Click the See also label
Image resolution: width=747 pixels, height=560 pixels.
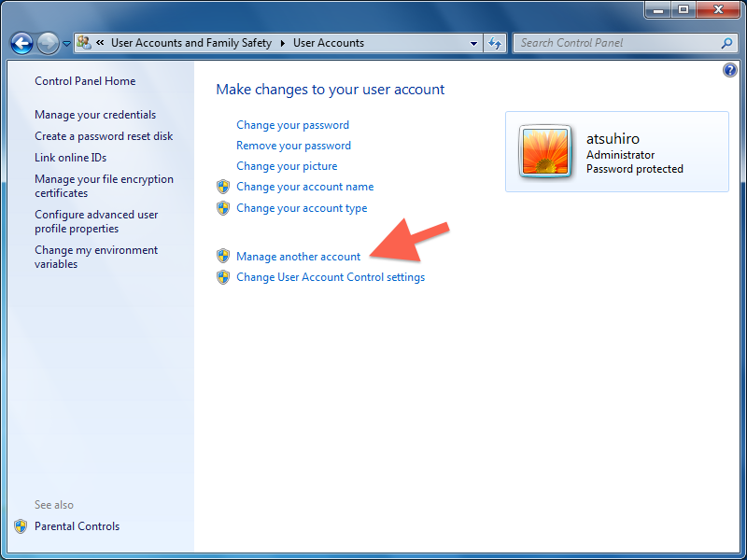54,505
